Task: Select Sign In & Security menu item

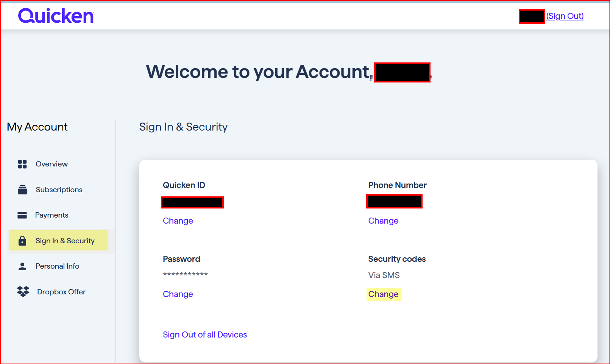Action: coord(65,241)
